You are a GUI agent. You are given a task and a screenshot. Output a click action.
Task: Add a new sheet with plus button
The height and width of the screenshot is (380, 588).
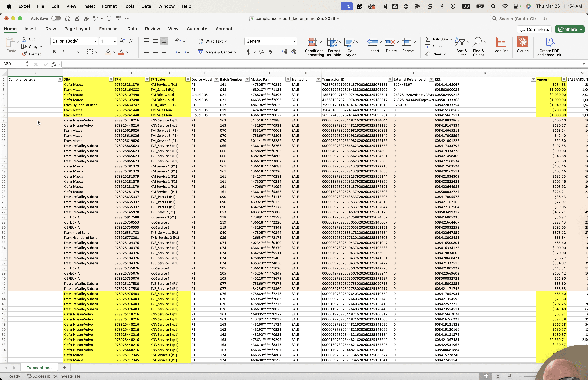(64, 367)
